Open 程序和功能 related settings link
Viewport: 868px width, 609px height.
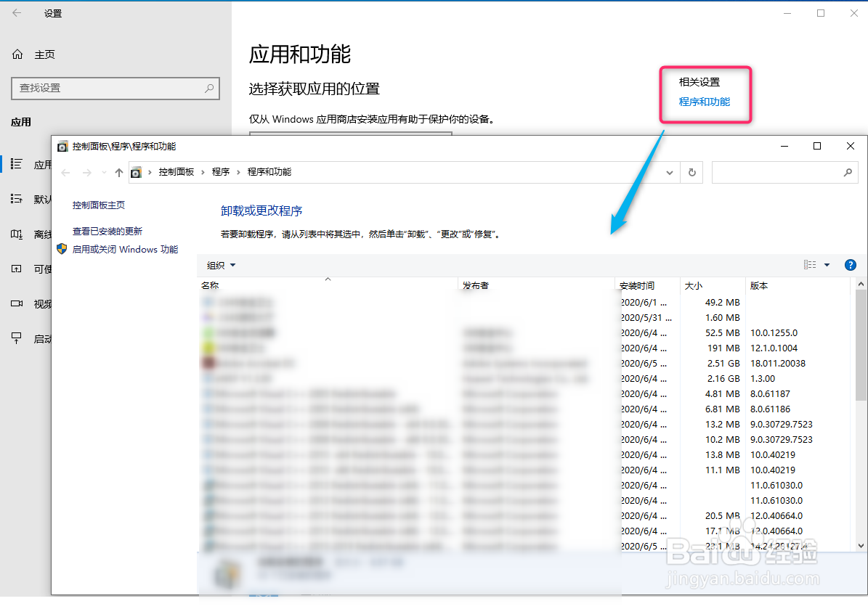(704, 102)
